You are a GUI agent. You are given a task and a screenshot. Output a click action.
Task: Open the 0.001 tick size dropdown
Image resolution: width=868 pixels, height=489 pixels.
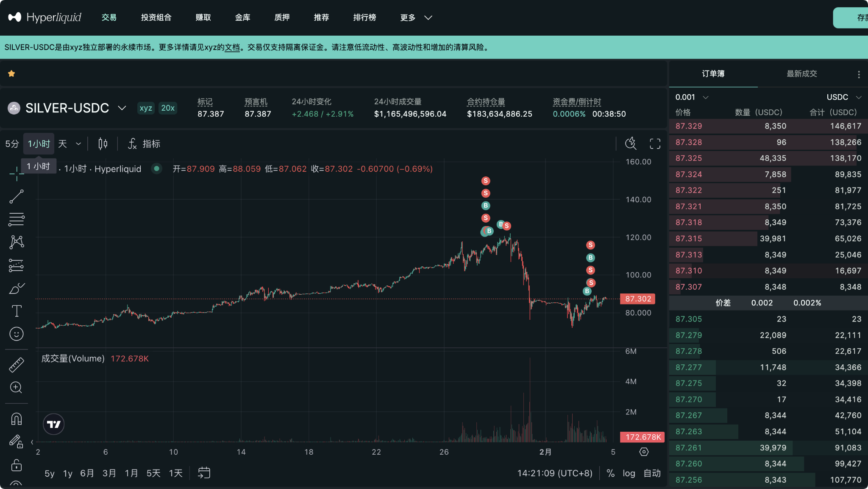691,97
